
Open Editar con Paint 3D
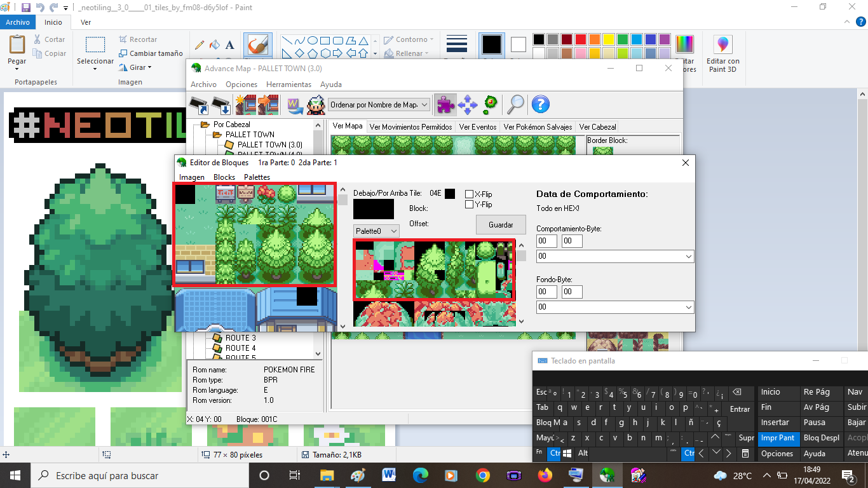pyautogui.click(x=723, y=53)
